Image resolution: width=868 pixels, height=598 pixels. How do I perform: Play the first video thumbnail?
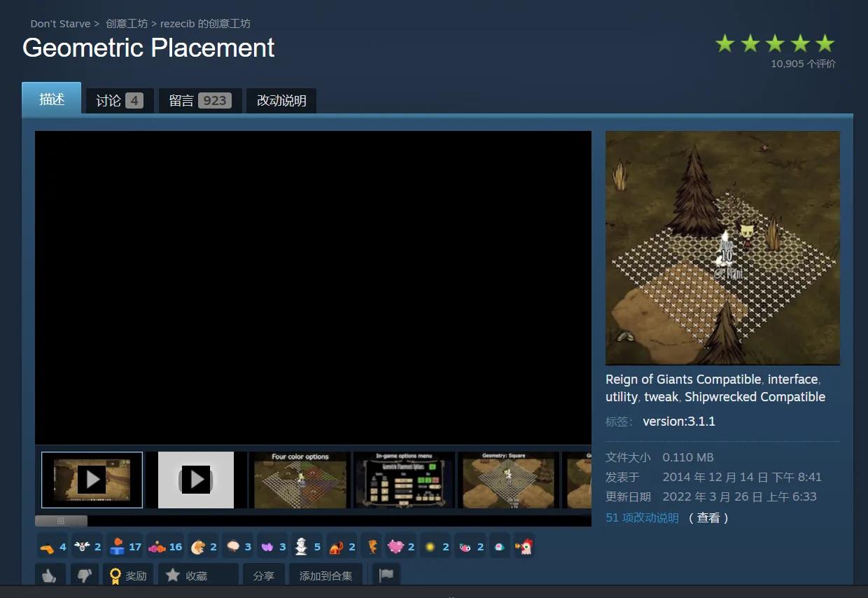pos(92,480)
